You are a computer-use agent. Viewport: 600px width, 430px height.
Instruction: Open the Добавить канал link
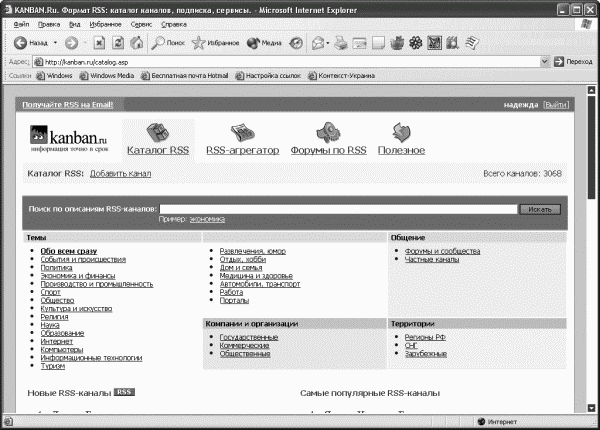120,174
